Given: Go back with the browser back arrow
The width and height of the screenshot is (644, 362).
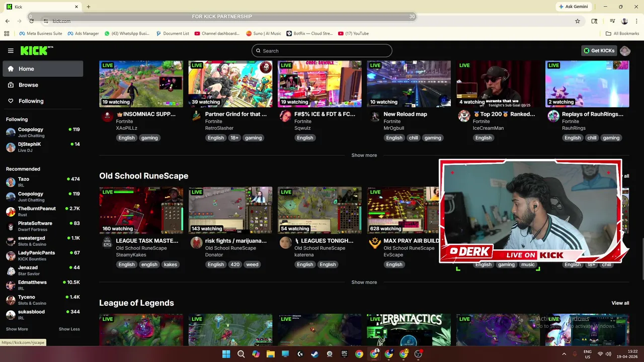Looking at the screenshot, I should tap(7, 21).
